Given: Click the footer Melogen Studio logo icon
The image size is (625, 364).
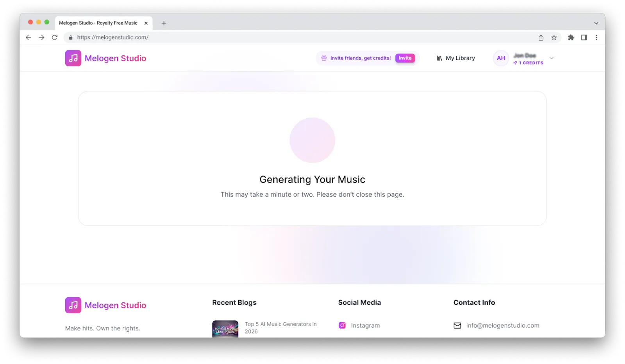Looking at the screenshot, I should pyautogui.click(x=73, y=305).
